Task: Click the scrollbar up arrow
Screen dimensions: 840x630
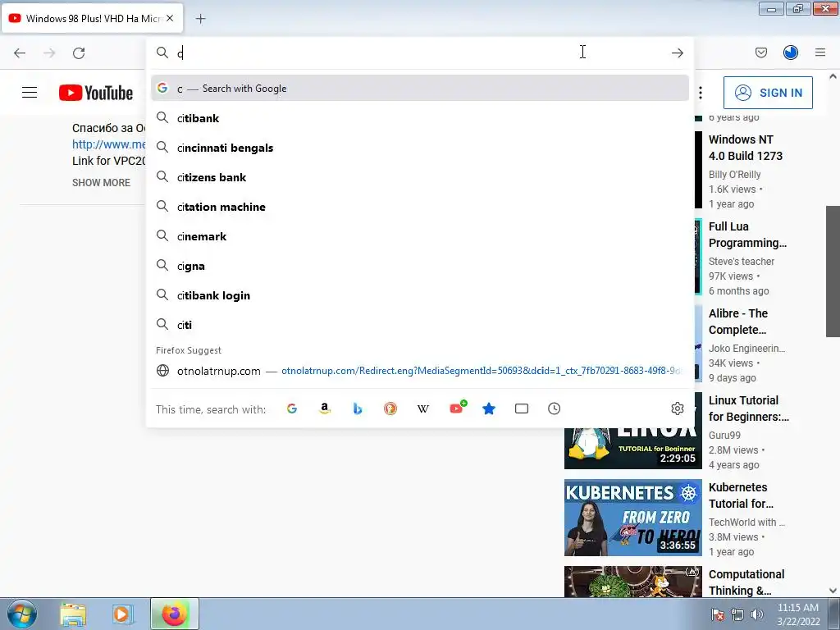Action: [833, 76]
